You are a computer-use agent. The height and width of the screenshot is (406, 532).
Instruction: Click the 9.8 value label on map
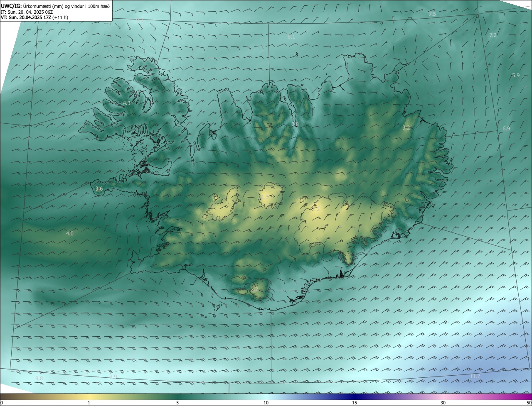click(x=39, y=379)
